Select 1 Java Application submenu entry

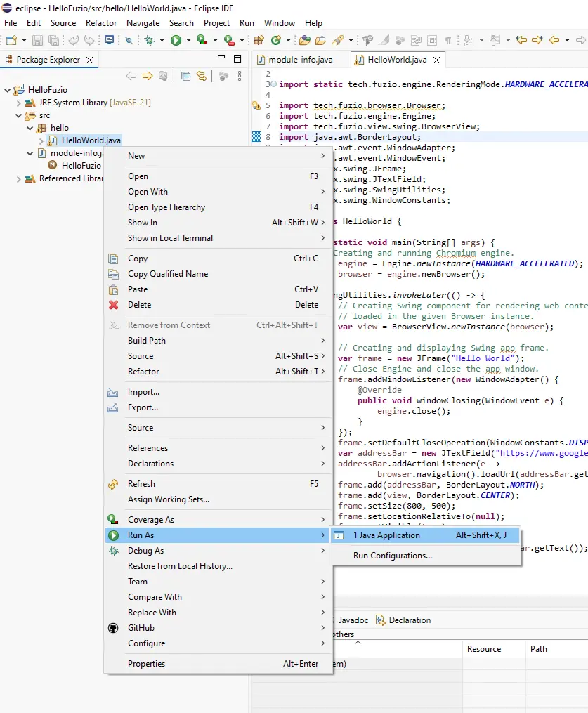click(425, 535)
